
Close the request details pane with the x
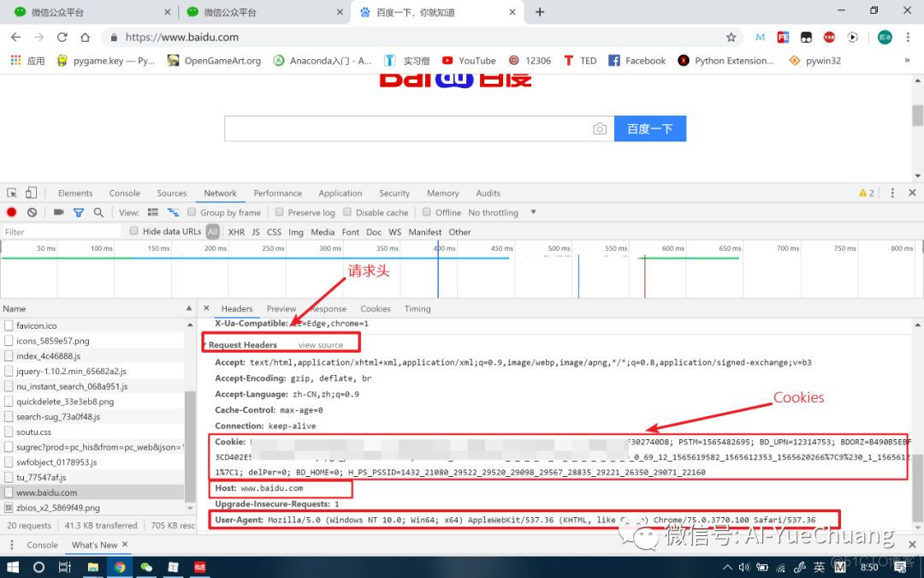point(206,308)
